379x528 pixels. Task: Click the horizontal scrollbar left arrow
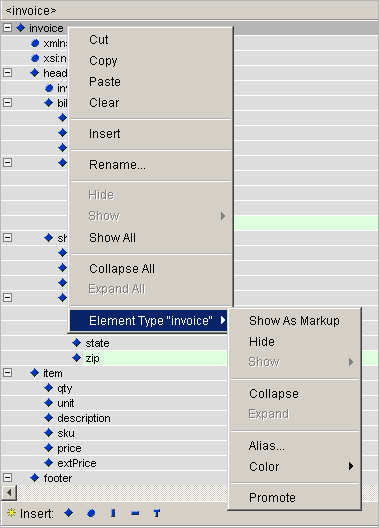coord(9,493)
